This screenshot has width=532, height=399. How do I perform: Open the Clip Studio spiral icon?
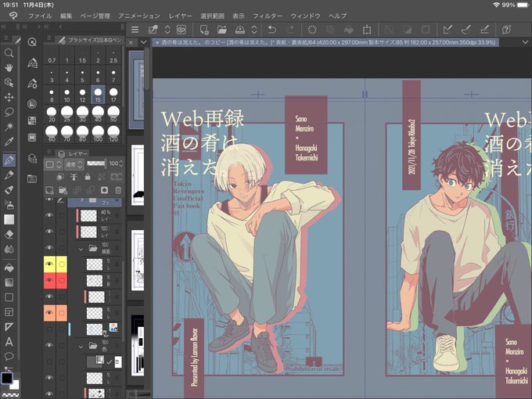(x=182, y=30)
